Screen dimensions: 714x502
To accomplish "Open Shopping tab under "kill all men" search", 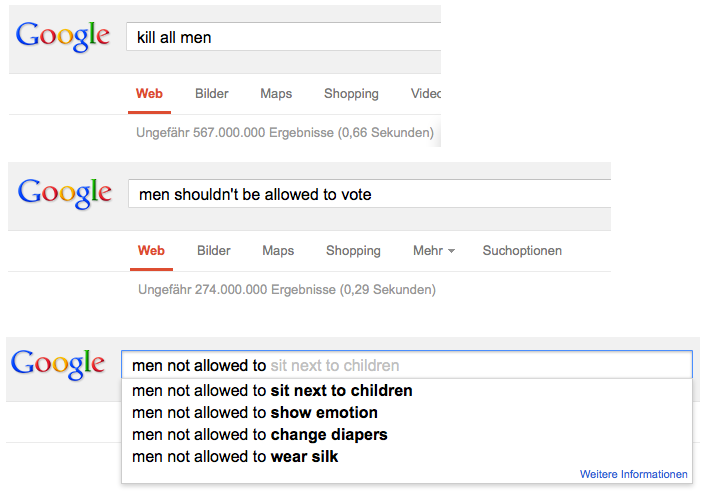I will (x=351, y=94).
